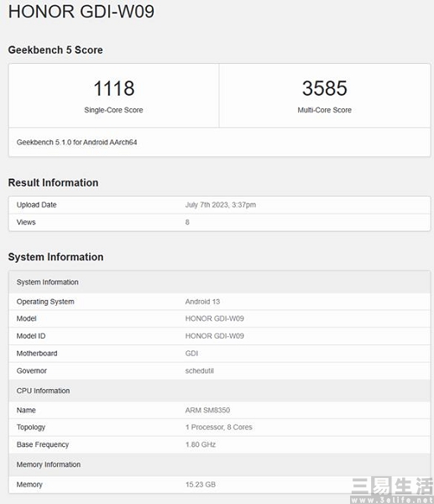434x504 pixels.
Task: Click the Upload Date label
Action: 37,205
